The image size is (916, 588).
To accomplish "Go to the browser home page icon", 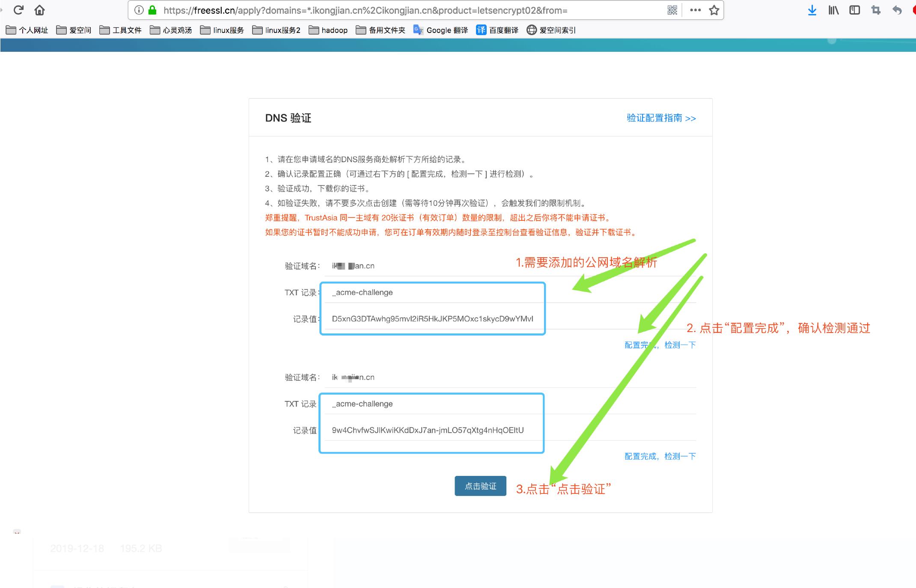I will click(39, 10).
